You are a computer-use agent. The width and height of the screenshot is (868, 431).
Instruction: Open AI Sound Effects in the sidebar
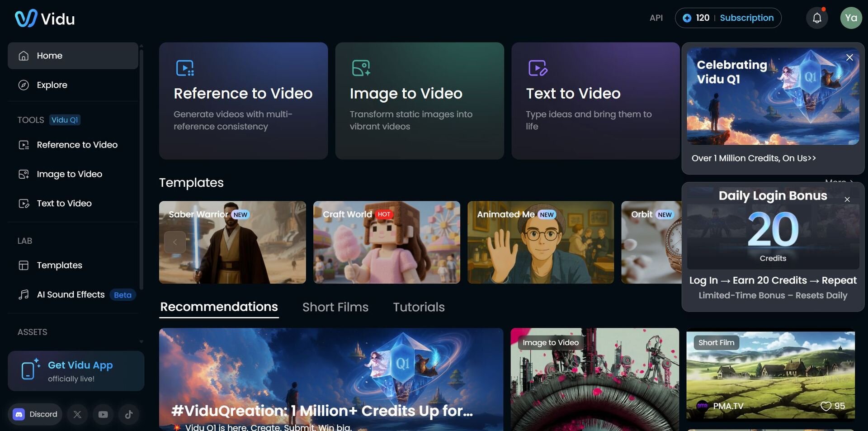[x=73, y=294]
